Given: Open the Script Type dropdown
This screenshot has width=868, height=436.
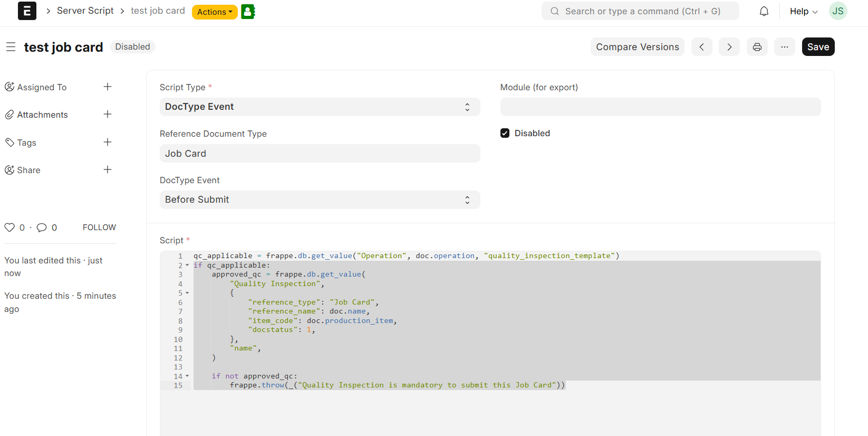Looking at the screenshot, I should click(x=320, y=107).
